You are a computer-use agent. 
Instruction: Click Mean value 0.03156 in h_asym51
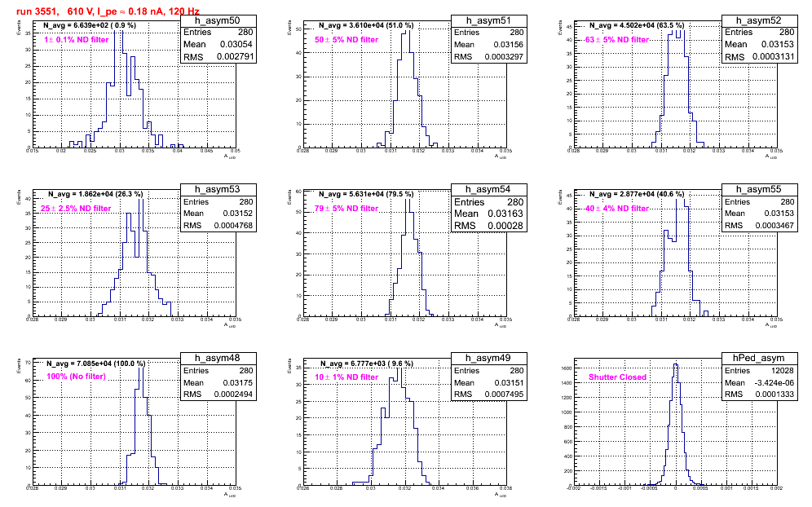click(508, 45)
